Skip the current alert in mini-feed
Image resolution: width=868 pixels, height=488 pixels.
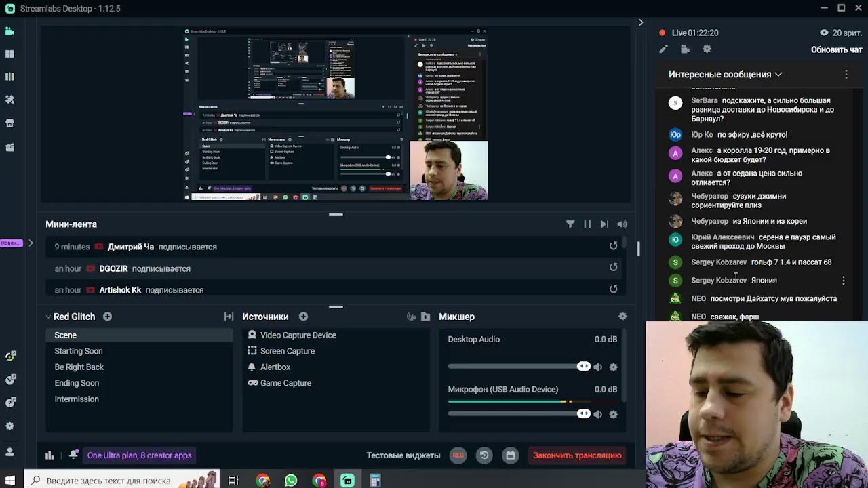click(604, 224)
